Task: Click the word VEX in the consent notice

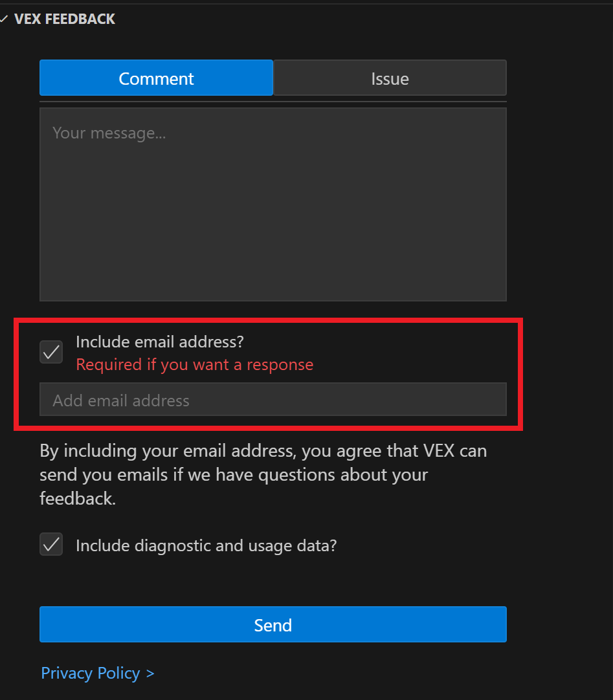Action: (440, 450)
